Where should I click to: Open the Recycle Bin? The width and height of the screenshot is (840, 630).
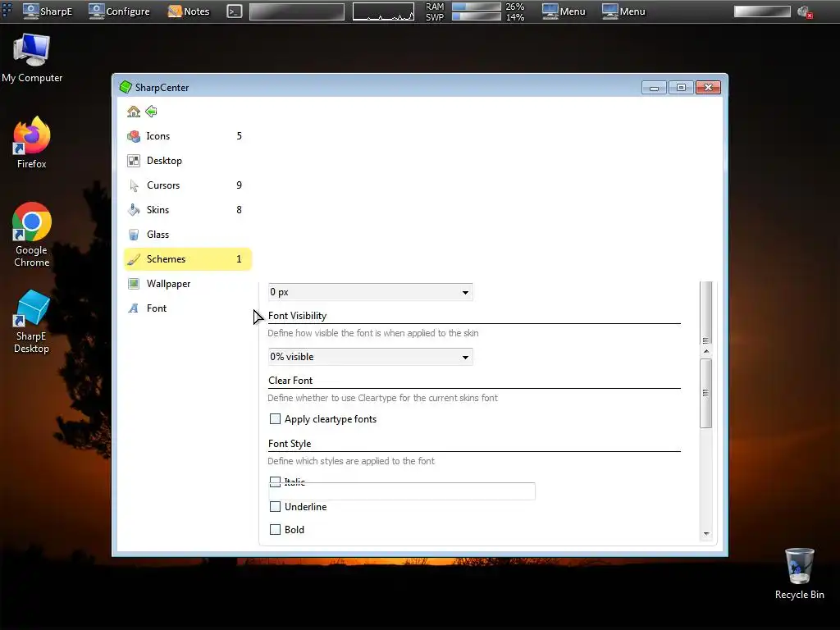pyautogui.click(x=799, y=573)
